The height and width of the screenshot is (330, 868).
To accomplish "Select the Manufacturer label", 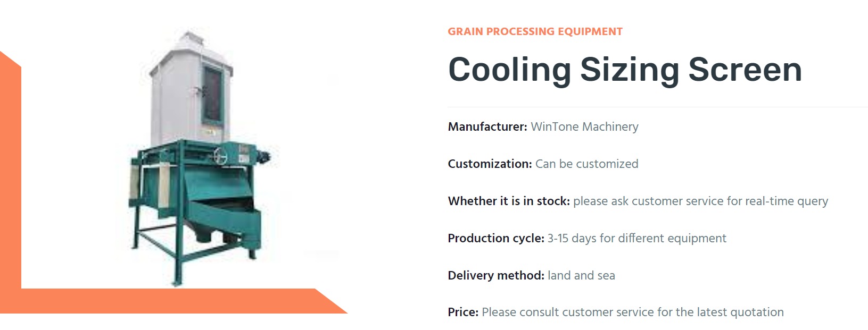I will (x=487, y=127).
